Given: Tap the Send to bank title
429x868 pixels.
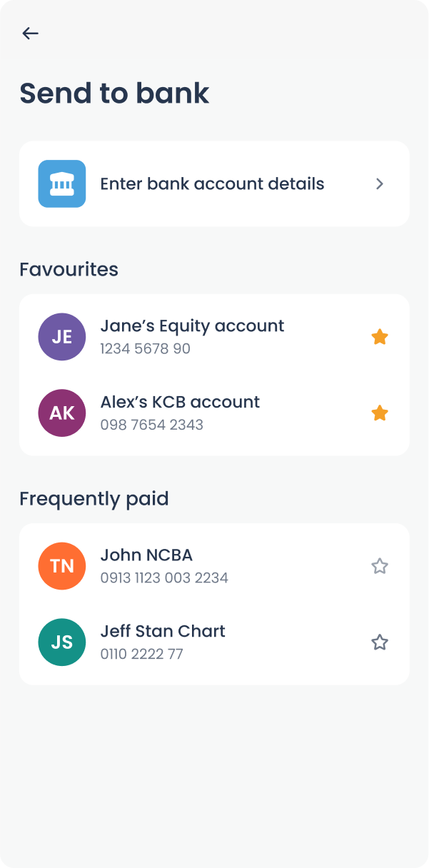Looking at the screenshot, I should [x=114, y=94].
